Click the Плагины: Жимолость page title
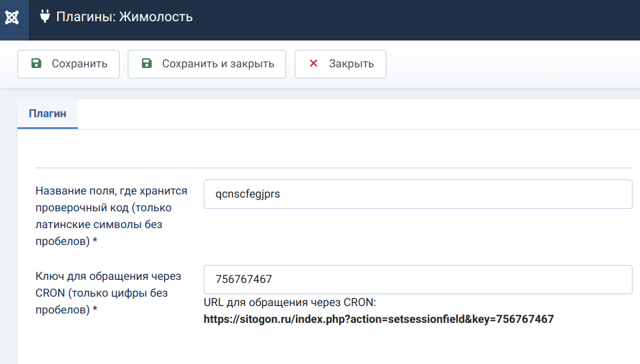Screen dimensions: 640x364 point(125,17)
